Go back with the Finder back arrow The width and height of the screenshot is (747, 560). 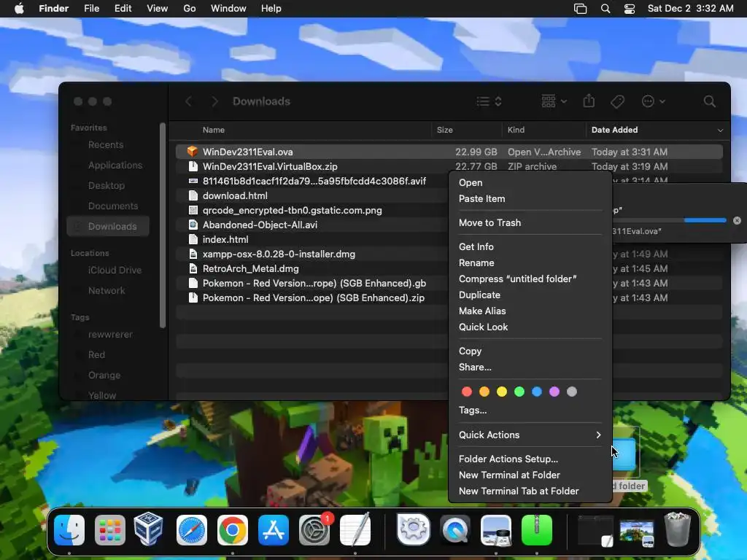point(189,101)
